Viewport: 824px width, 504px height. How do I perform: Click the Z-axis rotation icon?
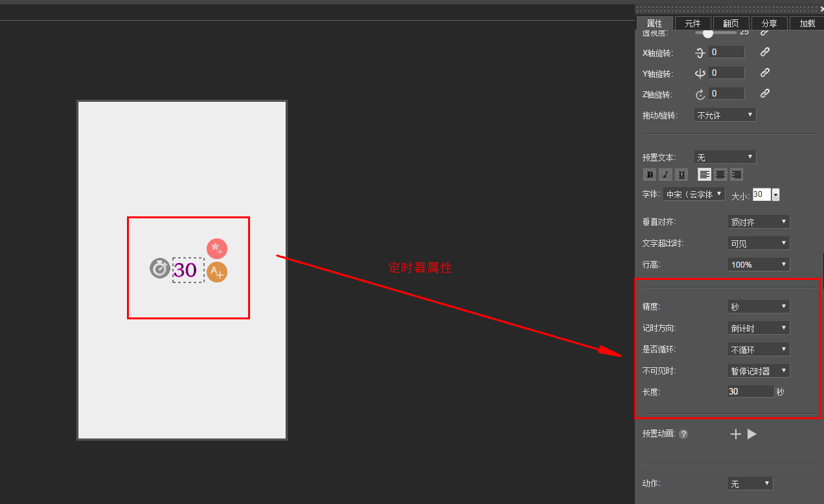[700, 94]
